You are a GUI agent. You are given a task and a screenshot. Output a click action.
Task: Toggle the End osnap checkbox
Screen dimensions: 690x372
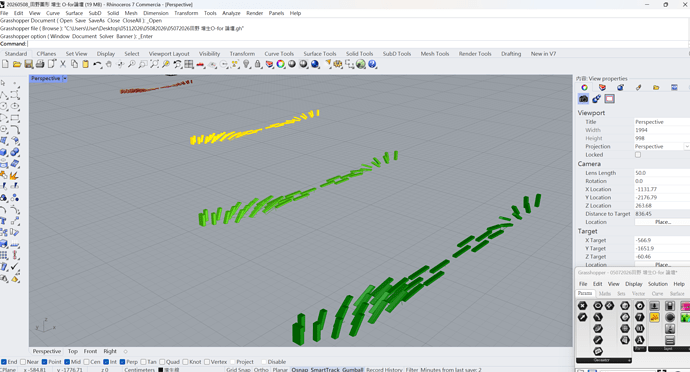[x=4, y=362]
